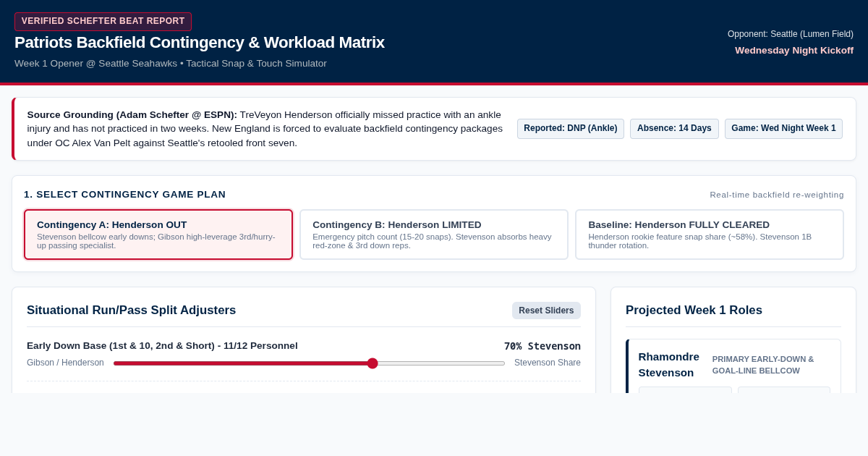Click the Reset Sliders button
This screenshot has width=868, height=456.
tap(546, 311)
